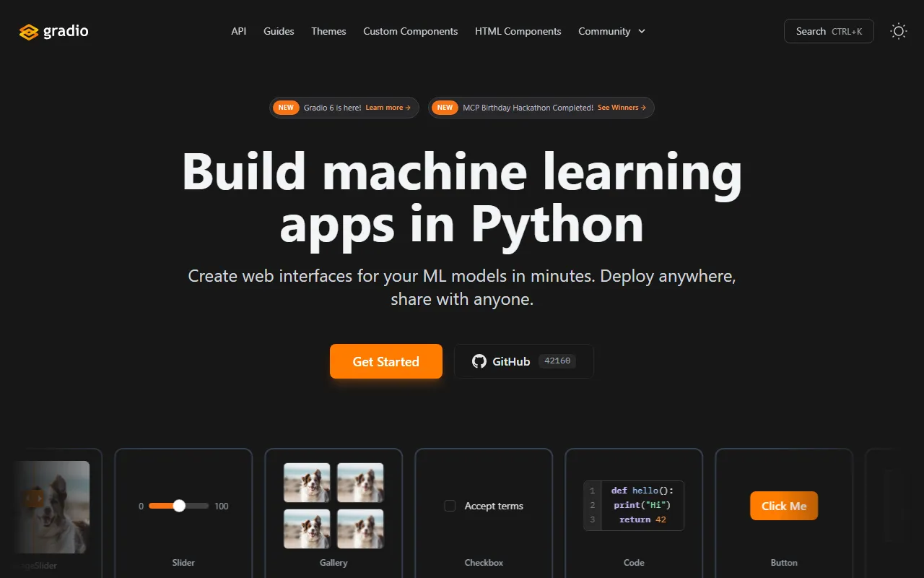Select the top-left Gallery dog thumbnail

point(307,483)
